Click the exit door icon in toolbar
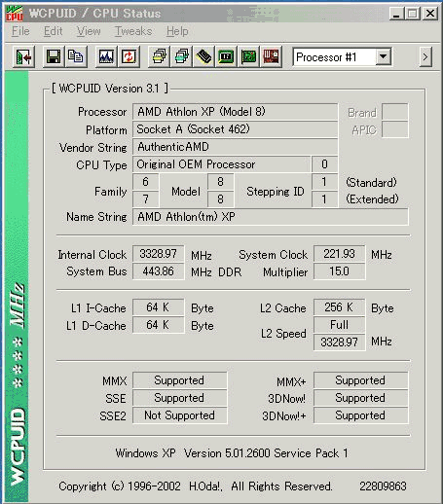This screenshot has width=443, height=504. [23, 57]
